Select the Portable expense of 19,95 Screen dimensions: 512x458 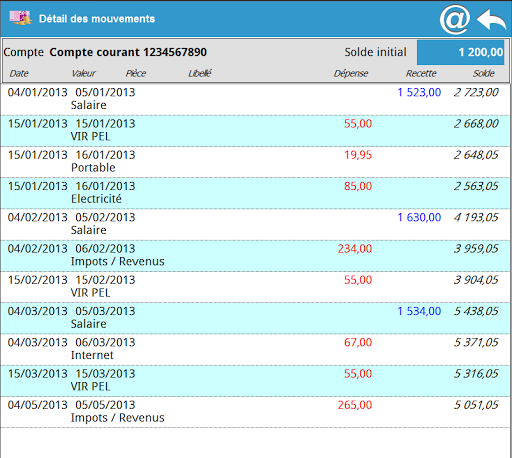tap(256, 162)
